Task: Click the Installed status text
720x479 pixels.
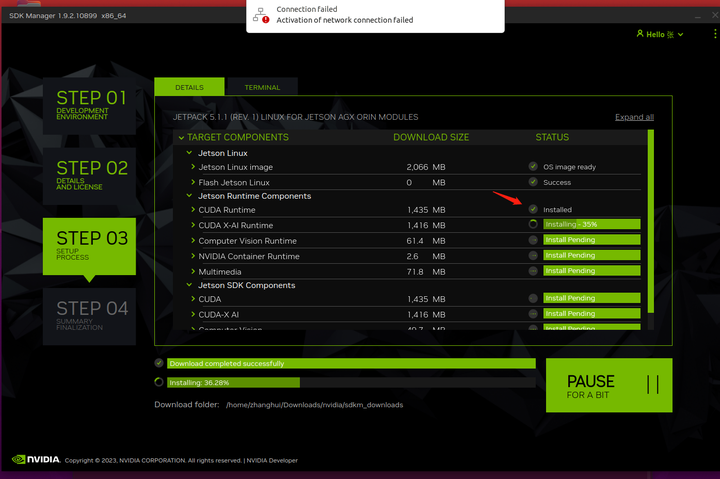Action: click(557, 209)
